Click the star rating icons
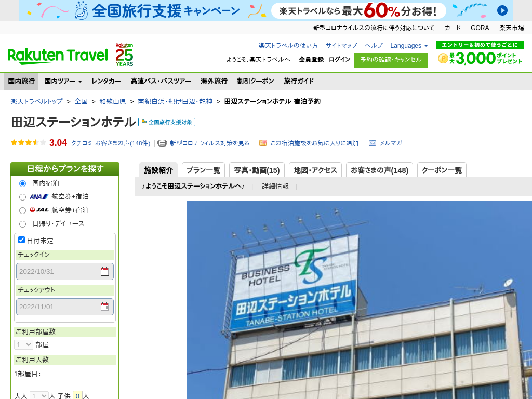Image resolution: width=532 pixels, height=399 pixels. click(29, 143)
